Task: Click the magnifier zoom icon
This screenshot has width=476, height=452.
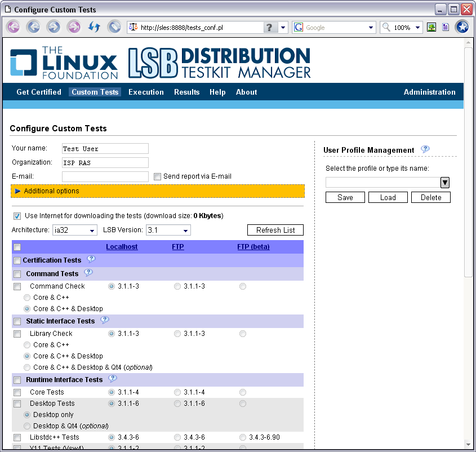Action: point(386,28)
